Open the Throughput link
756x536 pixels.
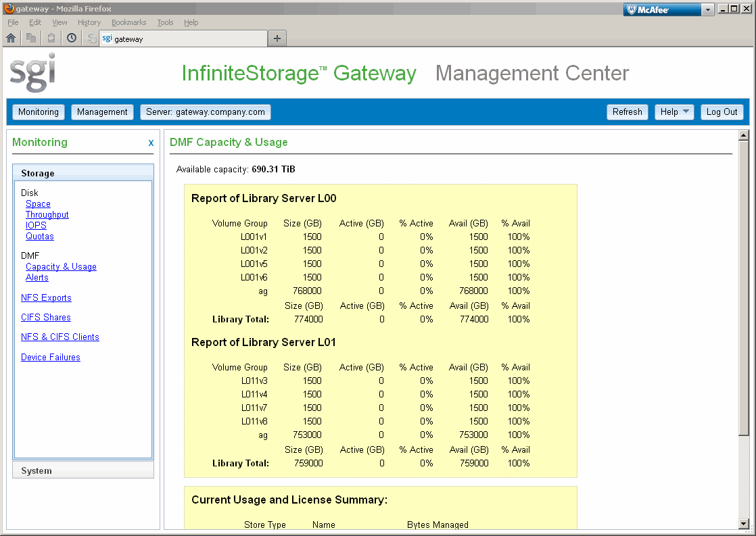tap(47, 214)
